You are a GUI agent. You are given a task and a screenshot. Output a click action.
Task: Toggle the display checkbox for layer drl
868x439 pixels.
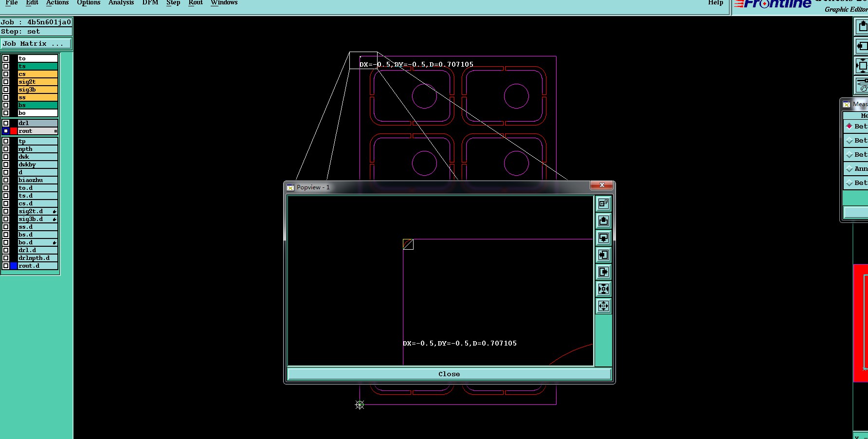6,123
